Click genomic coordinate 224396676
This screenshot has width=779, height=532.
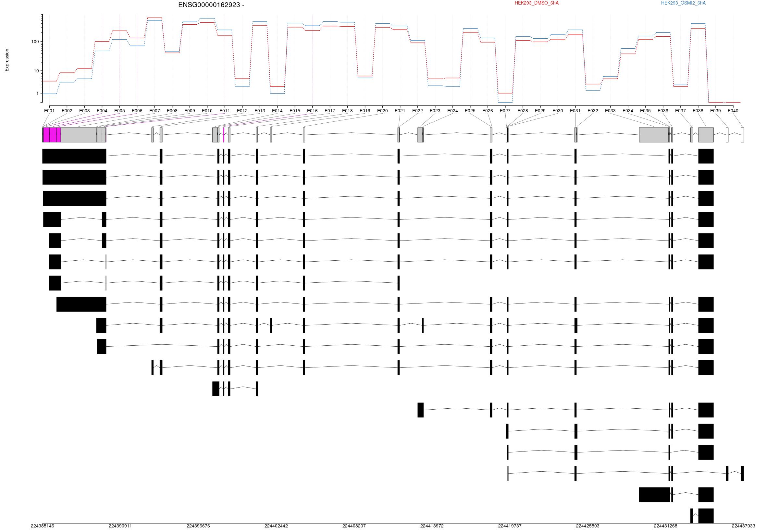point(198,526)
